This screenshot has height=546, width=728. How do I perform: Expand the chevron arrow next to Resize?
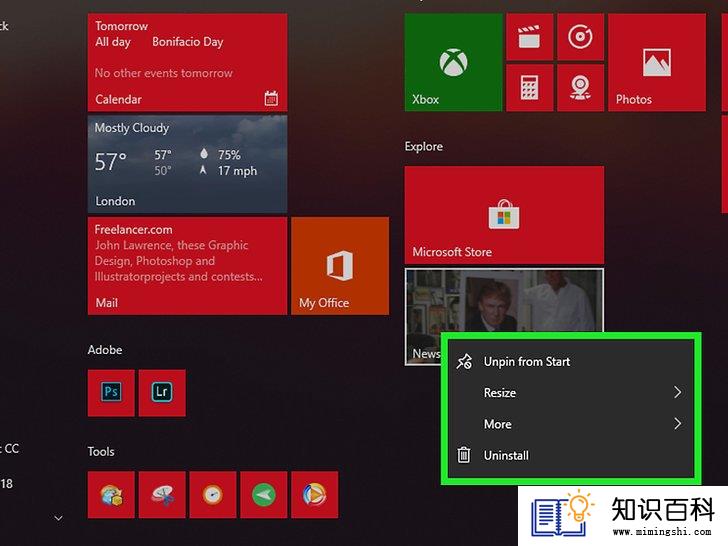[x=678, y=393]
